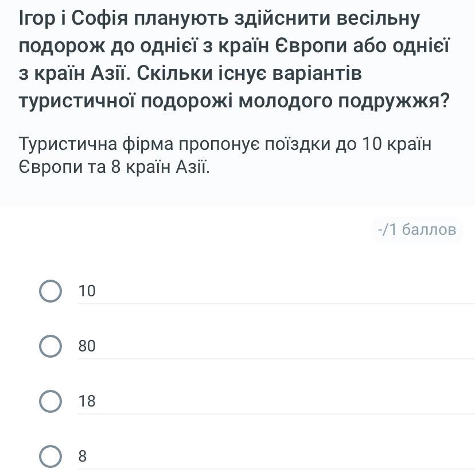This screenshot has width=475, height=476.
Task: Choose the radio button next to 80
Action: point(50,346)
